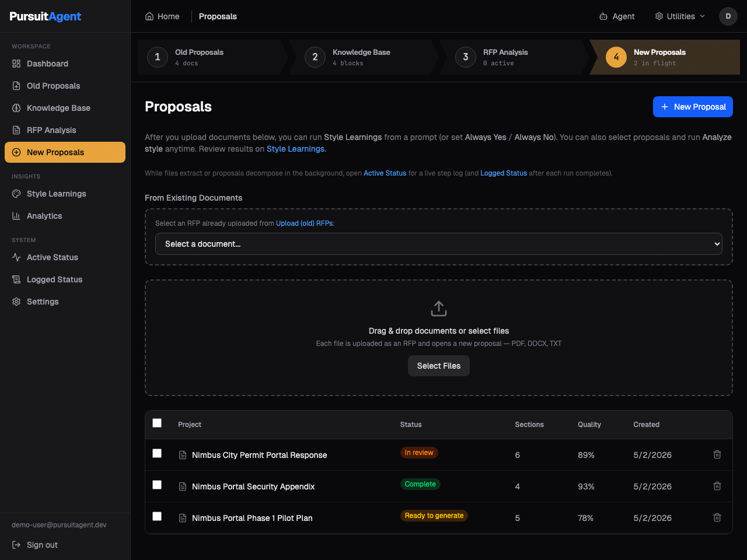Check the Nimbus Portal Security Appendix row
The image size is (747, 560).
pos(157,485)
